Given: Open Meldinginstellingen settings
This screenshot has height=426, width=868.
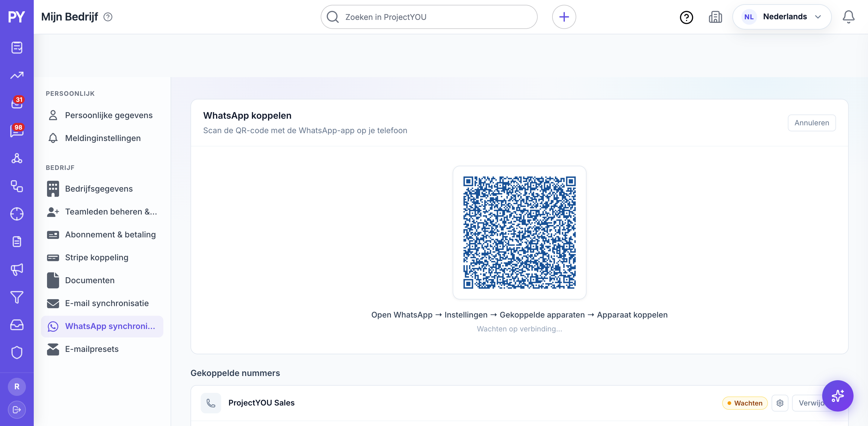Looking at the screenshot, I should pyautogui.click(x=102, y=138).
